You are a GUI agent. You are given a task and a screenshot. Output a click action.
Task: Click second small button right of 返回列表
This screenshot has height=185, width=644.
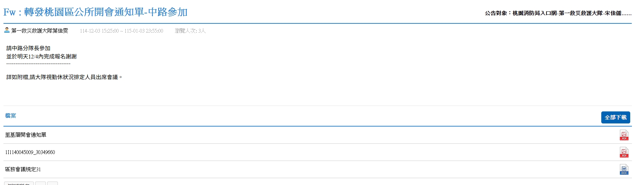(x=52, y=183)
